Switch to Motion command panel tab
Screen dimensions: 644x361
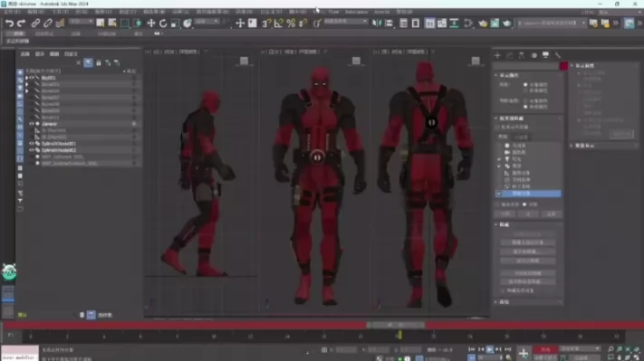pos(533,55)
